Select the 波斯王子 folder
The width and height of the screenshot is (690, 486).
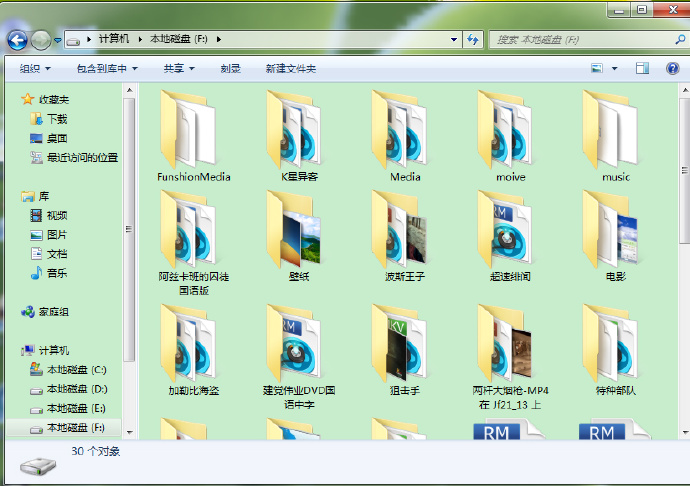click(x=405, y=236)
